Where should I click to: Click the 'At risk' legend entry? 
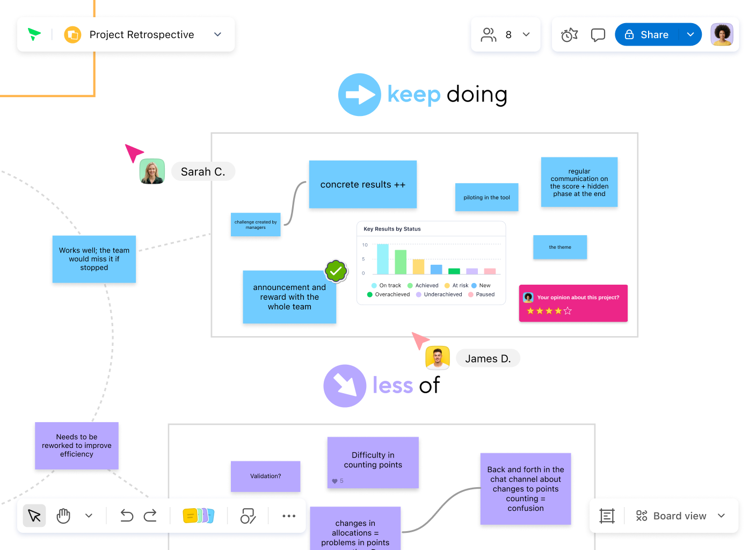click(x=456, y=286)
